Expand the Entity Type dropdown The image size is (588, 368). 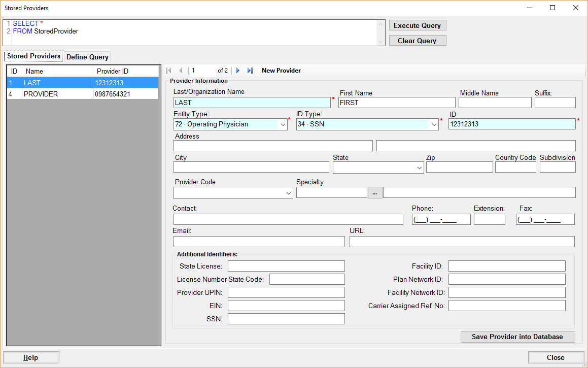click(283, 124)
